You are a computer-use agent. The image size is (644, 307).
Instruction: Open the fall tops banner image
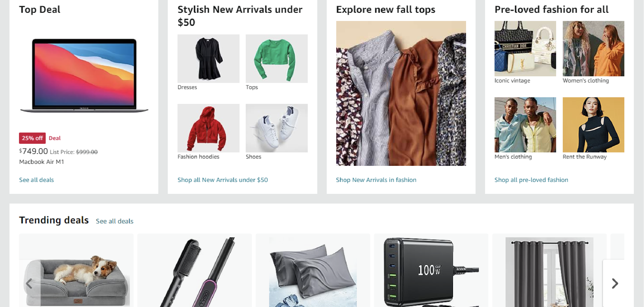401,94
